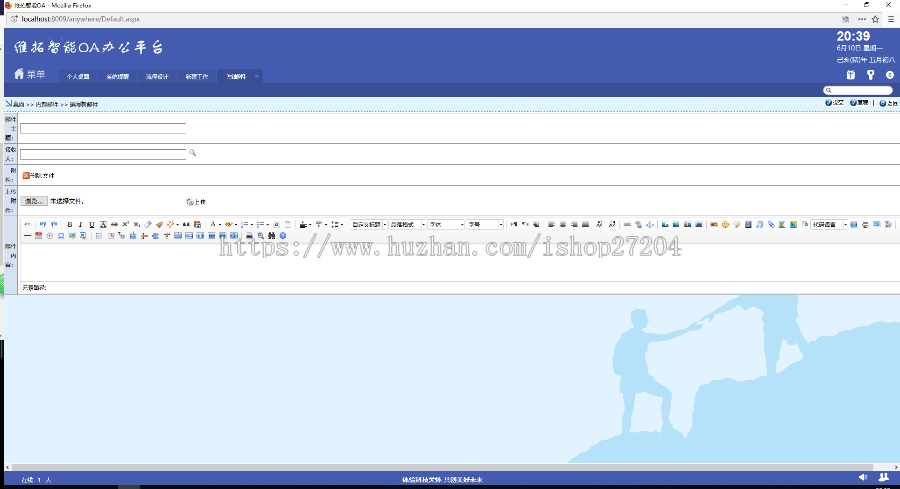This screenshot has height=489, width=900.
Task: Click the print icon in editor toolbar
Action: pyautogui.click(x=249, y=236)
